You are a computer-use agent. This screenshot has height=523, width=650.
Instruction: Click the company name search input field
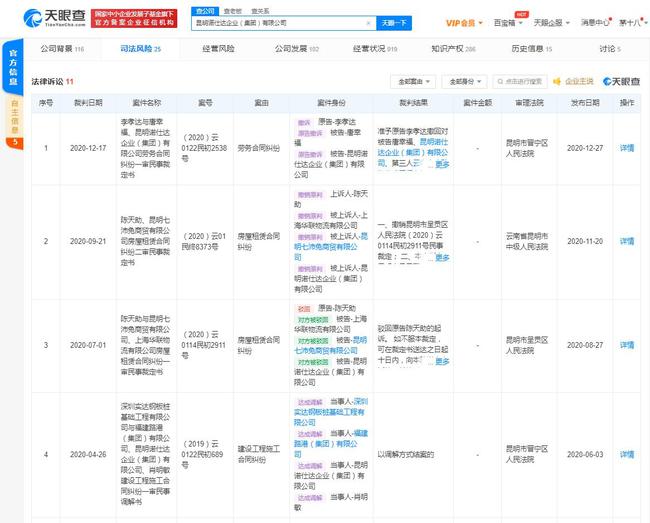coord(280,23)
